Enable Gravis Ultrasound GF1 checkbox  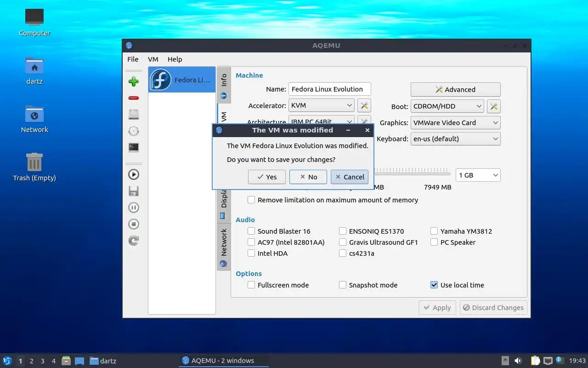tap(343, 242)
